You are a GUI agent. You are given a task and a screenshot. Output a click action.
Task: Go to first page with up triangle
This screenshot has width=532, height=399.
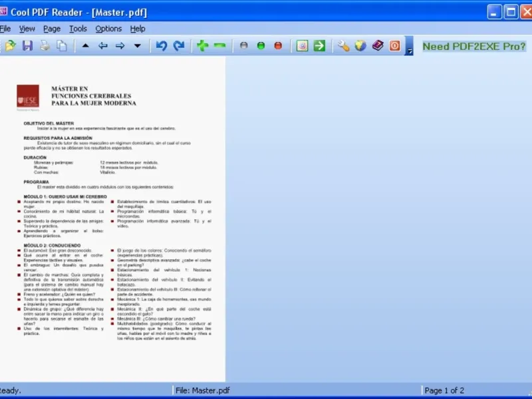click(x=86, y=45)
